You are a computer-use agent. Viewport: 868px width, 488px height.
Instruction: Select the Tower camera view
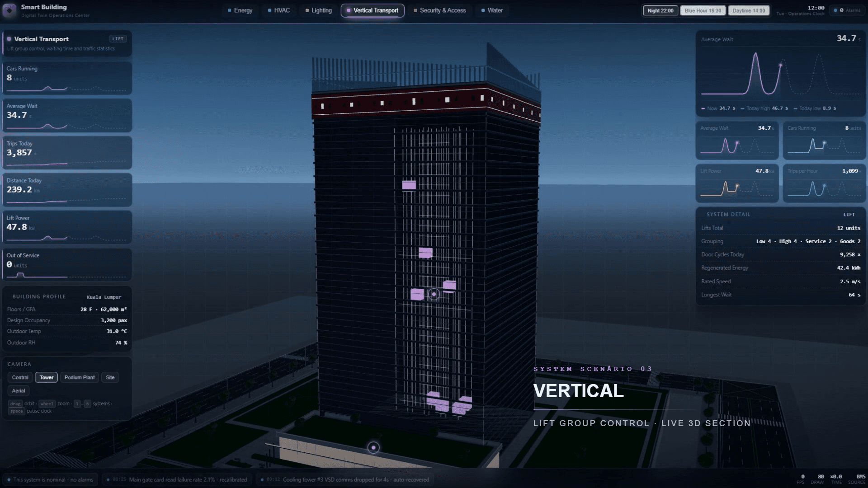pos(47,377)
